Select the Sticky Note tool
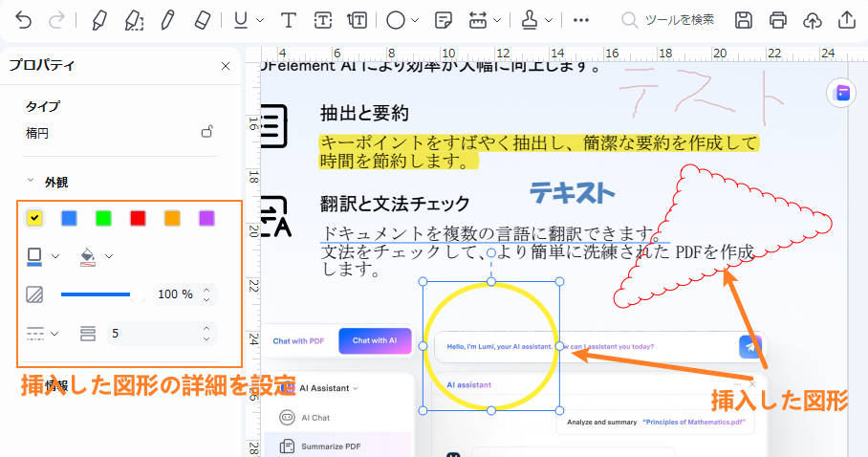The height and width of the screenshot is (457, 868). pos(444,20)
